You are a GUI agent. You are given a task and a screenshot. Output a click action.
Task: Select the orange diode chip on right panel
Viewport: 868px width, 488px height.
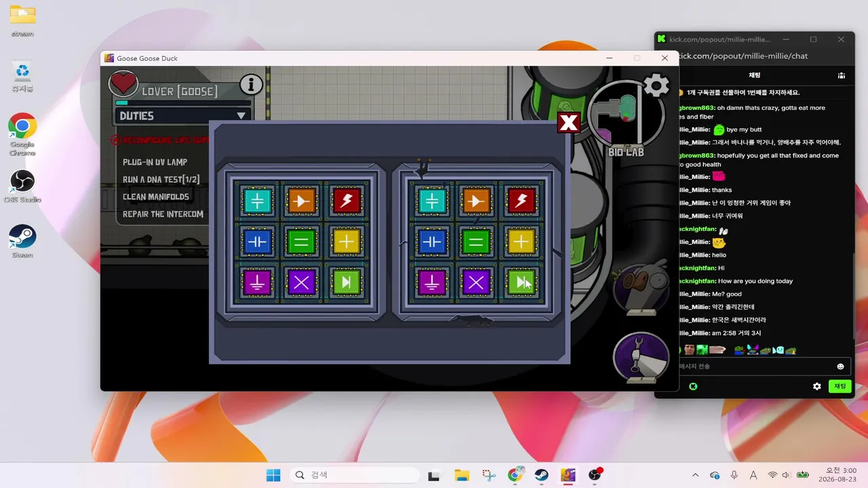click(476, 201)
